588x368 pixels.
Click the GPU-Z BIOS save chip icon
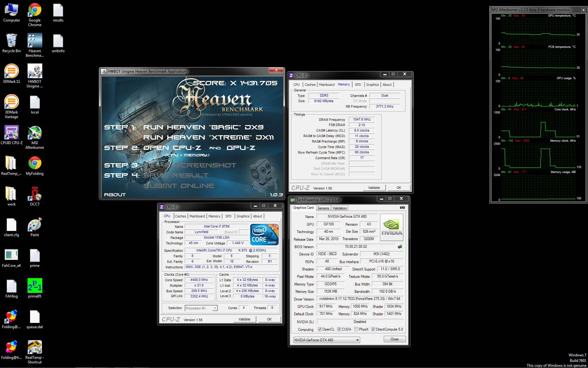(x=400, y=246)
